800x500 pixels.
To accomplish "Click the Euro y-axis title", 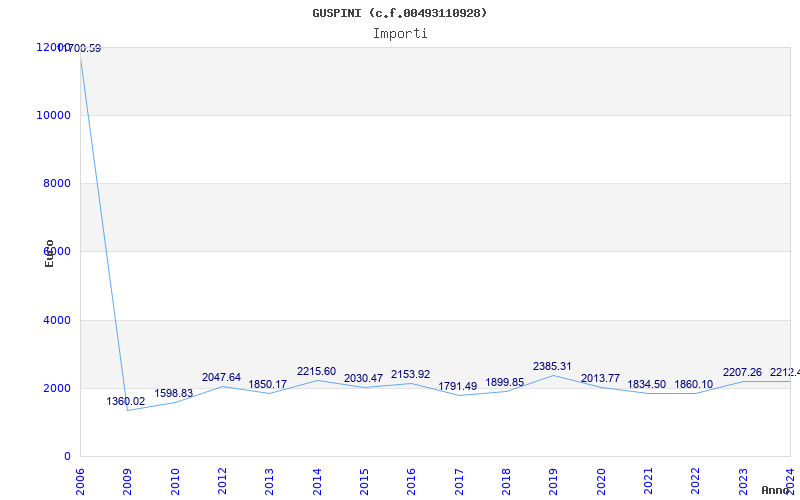I will click(x=49, y=253).
